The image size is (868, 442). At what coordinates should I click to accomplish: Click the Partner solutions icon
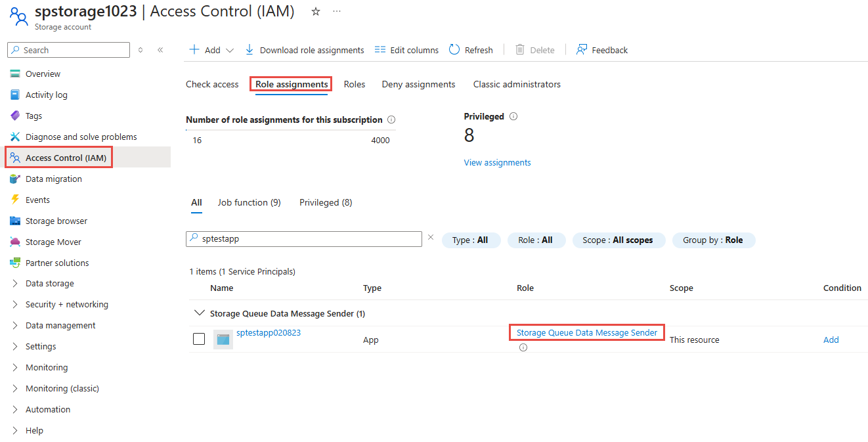tap(15, 263)
